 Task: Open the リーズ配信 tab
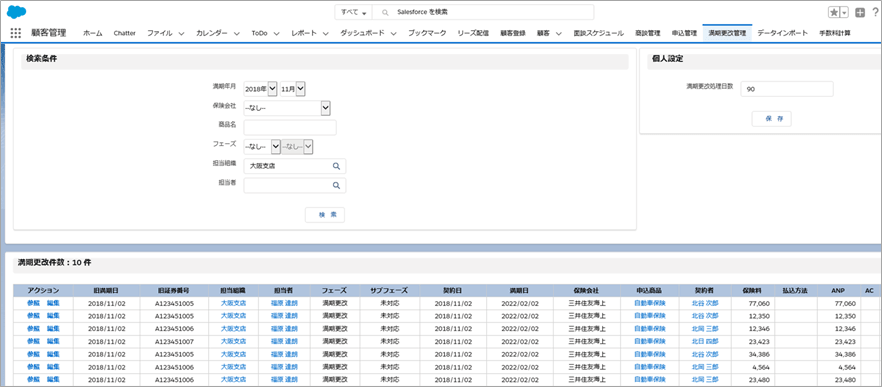click(x=473, y=33)
